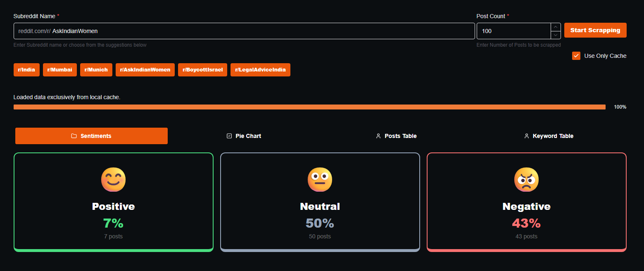Select the r/India suggestion
The image size is (644, 271).
(x=26, y=70)
